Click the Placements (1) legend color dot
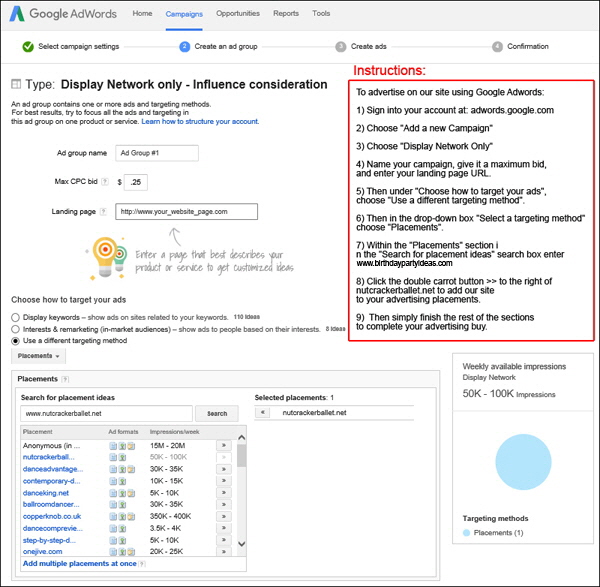This screenshot has height=587, width=600. pos(466,533)
